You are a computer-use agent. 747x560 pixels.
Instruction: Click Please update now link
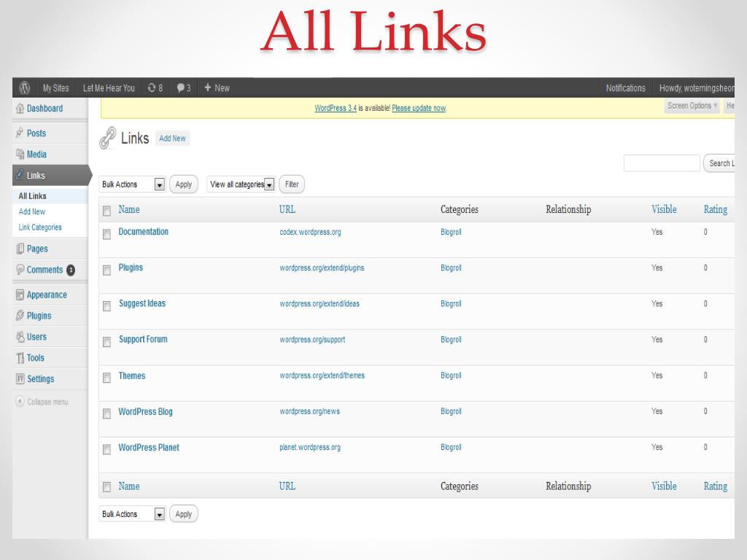click(419, 108)
